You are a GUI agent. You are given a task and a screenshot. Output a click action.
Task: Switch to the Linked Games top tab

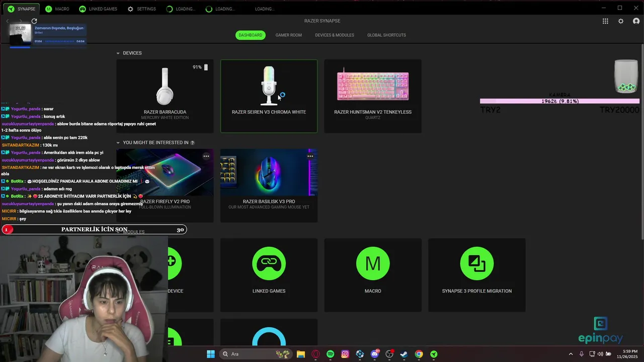pyautogui.click(x=98, y=9)
